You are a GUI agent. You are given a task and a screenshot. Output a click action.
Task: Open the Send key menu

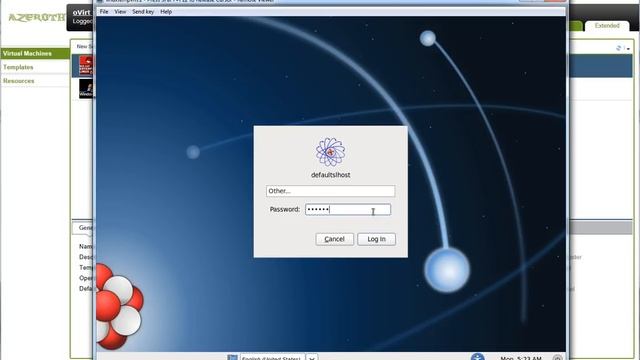click(143, 12)
